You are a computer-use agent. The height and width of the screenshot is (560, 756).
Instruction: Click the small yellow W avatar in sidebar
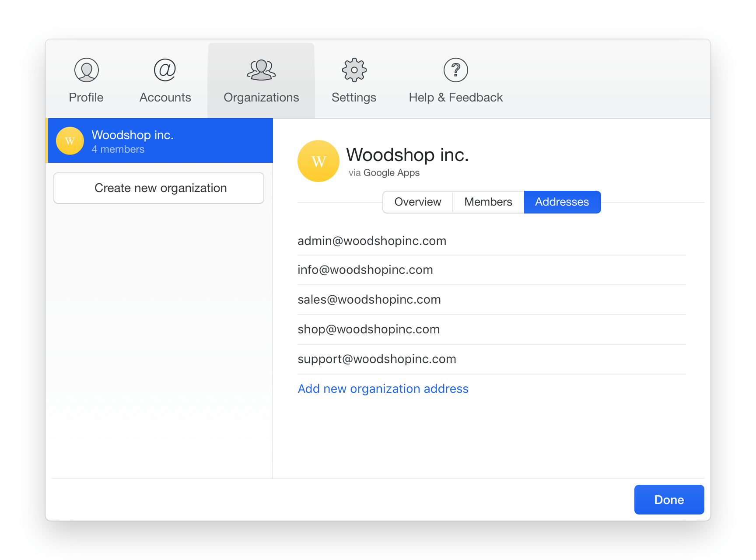pos(70,141)
